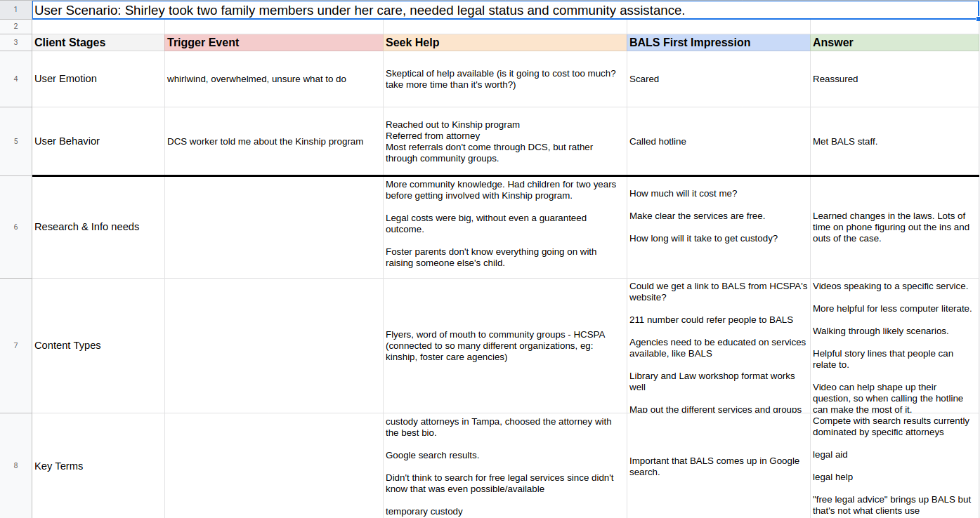Click the 'Flyers, word of mouth' cell
980x518 pixels.
pos(505,345)
